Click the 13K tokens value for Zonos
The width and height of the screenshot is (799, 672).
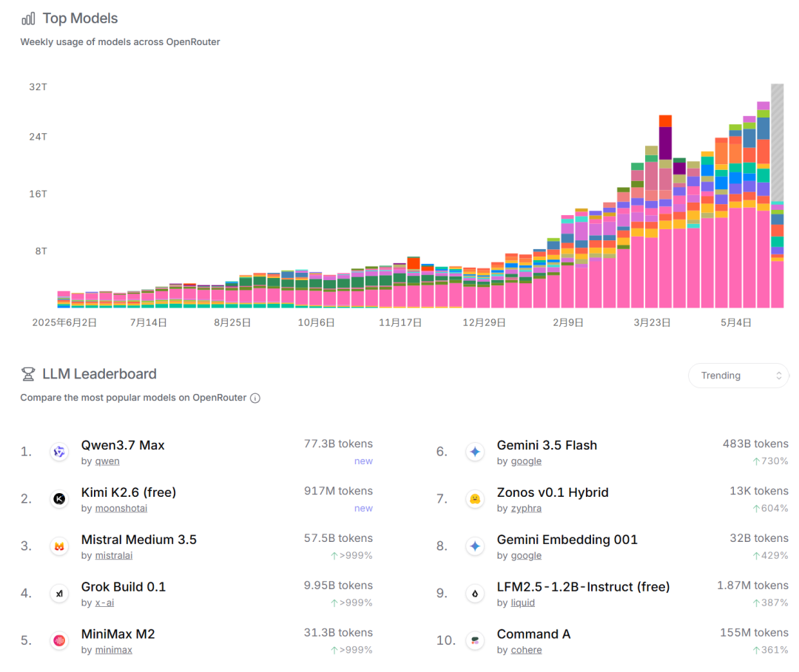click(x=759, y=492)
